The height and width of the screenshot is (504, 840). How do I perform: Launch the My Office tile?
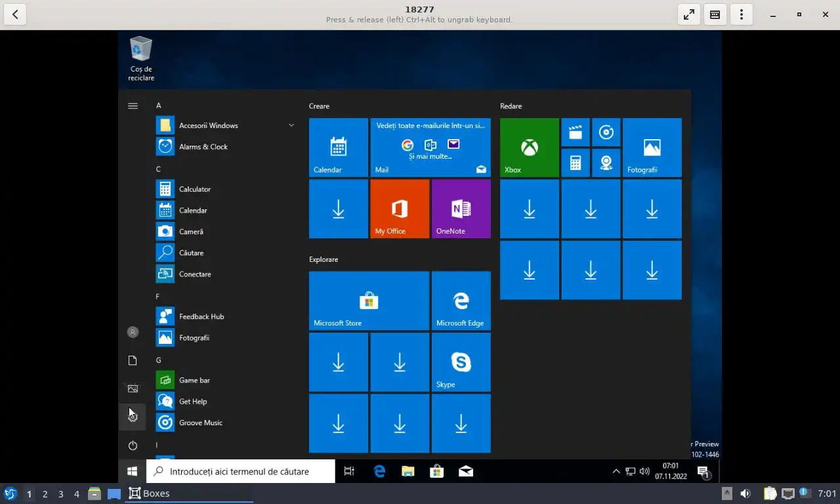click(x=400, y=209)
